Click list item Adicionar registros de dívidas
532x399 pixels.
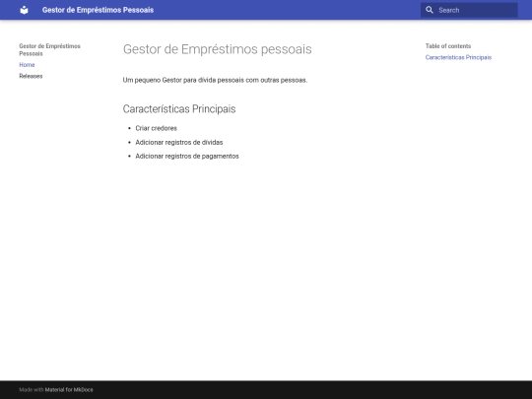click(179, 143)
